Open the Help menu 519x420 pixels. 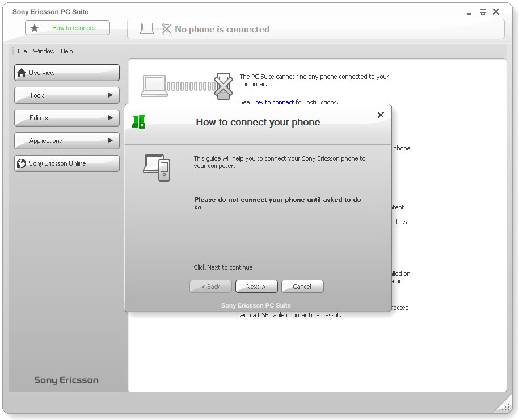[66, 51]
